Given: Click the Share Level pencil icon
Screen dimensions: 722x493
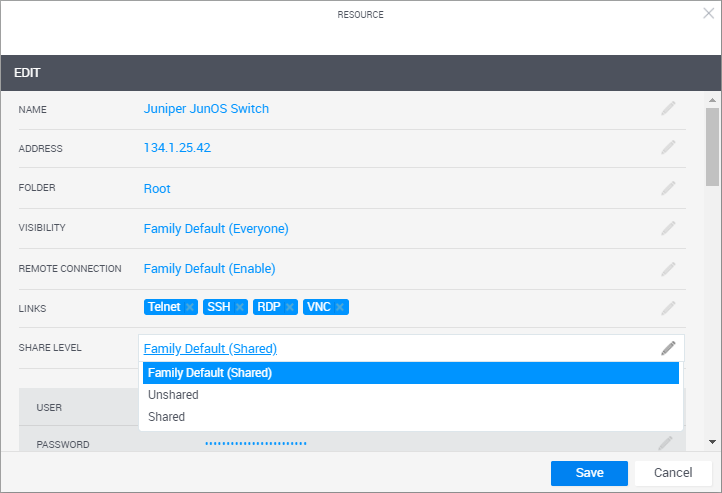Looking at the screenshot, I should (x=668, y=348).
